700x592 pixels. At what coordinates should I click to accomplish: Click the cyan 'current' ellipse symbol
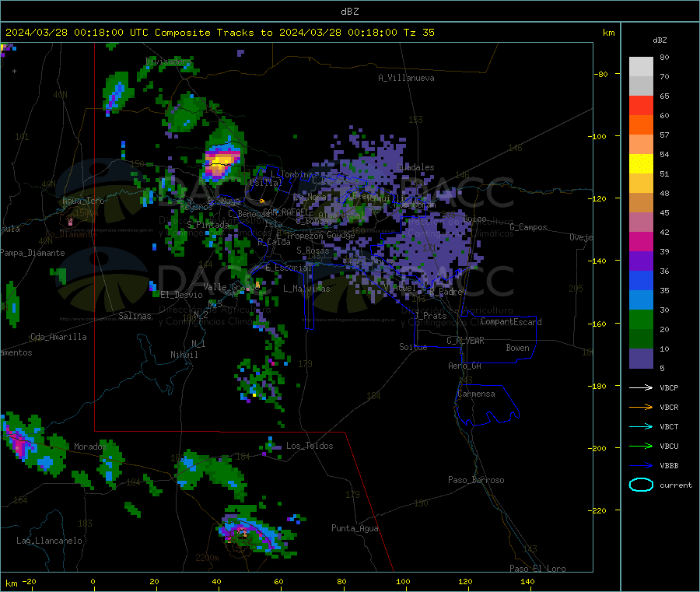641,485
